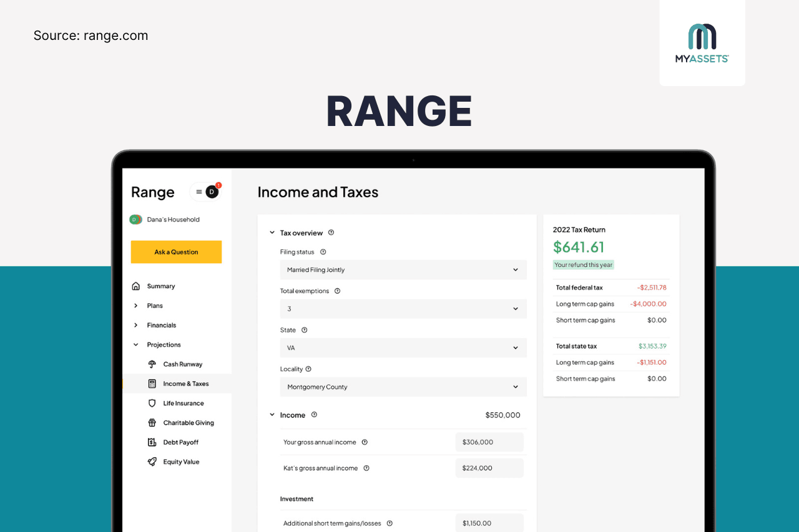Click Dana's Household link

pos(173,220)
